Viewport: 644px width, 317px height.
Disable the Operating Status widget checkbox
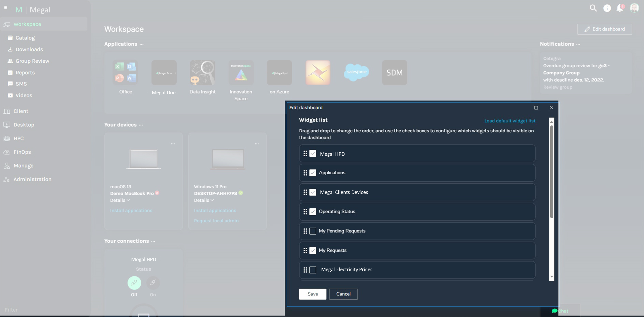(x=313, y=211)
